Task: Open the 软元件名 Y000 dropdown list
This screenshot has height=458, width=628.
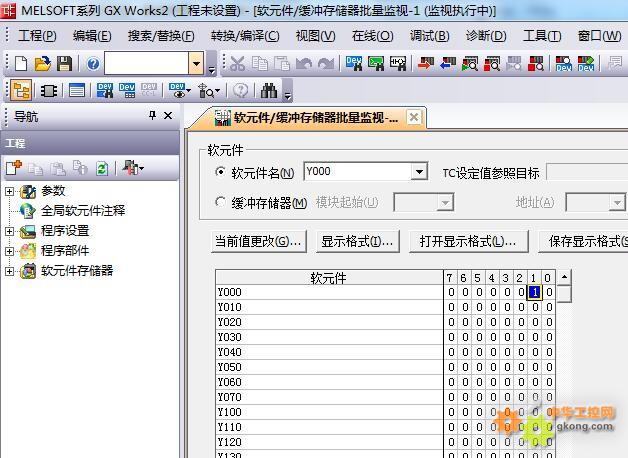Action: (419, 172)
